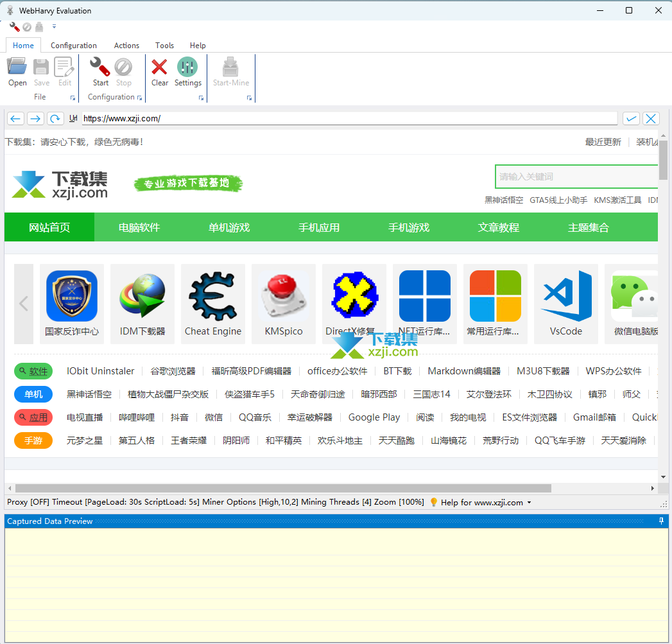The image size is (672, 644).
Task: Click the 黑神话悟空 hot search link
Action: (x=504, y=200)
